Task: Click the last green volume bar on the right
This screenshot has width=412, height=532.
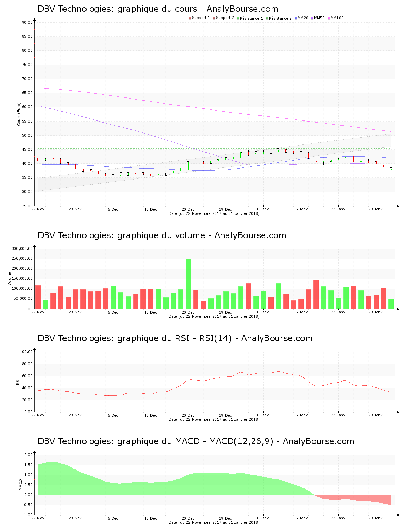Action: (391, 304)
